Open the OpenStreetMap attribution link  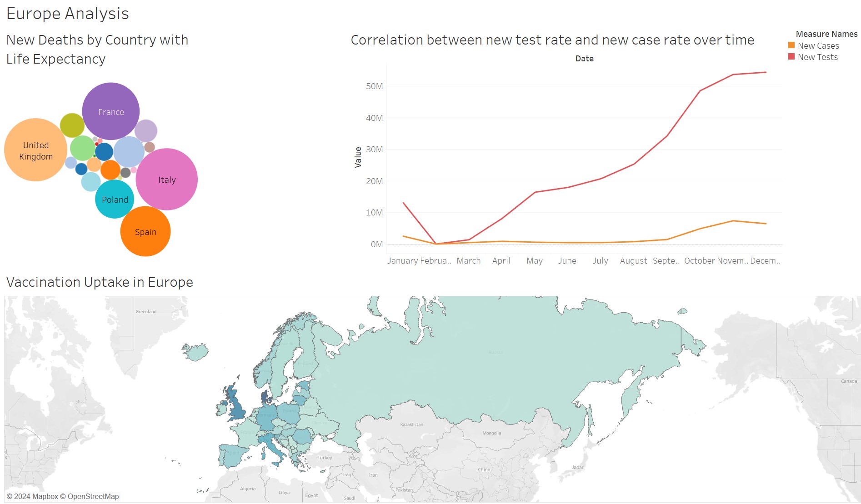click(x=93, y=496)
